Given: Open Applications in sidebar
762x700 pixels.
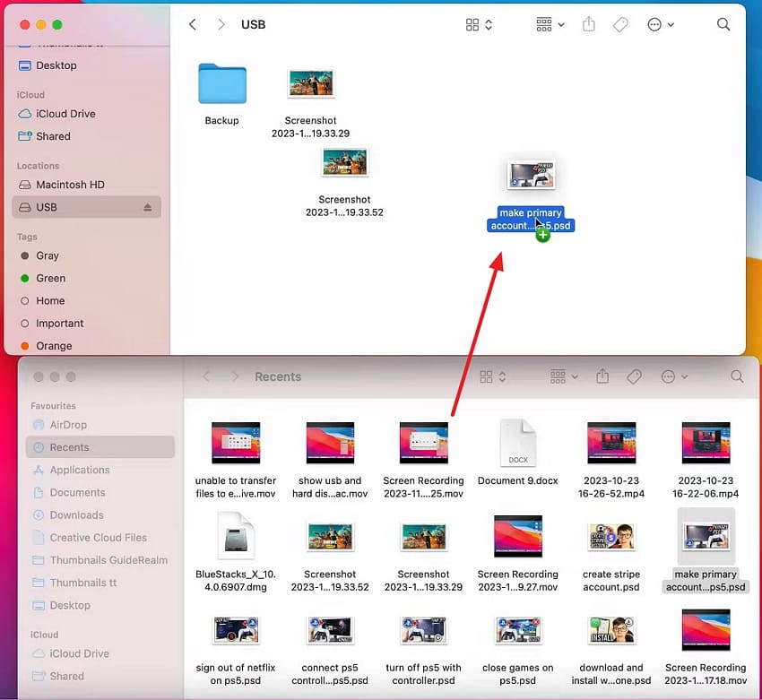Looking at the screenshot, I should [100, 471].
